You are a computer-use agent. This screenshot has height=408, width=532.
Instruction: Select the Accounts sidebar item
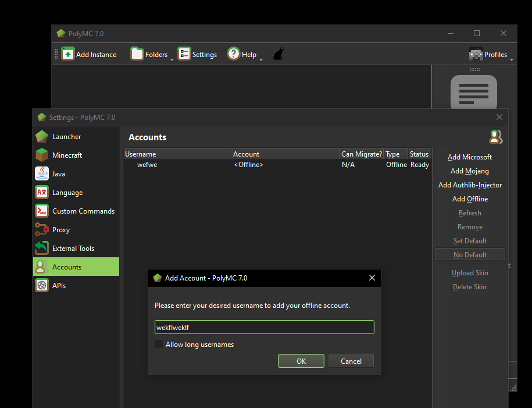point(76,267)
